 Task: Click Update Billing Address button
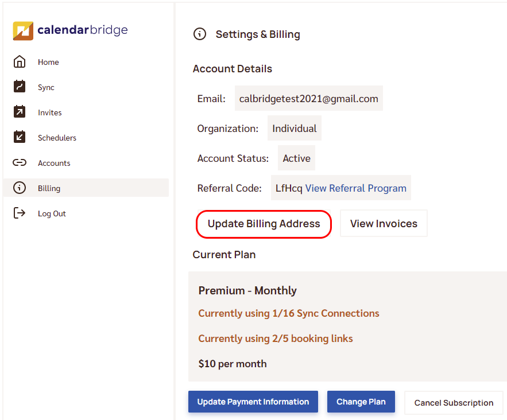(x=264, y=224)
